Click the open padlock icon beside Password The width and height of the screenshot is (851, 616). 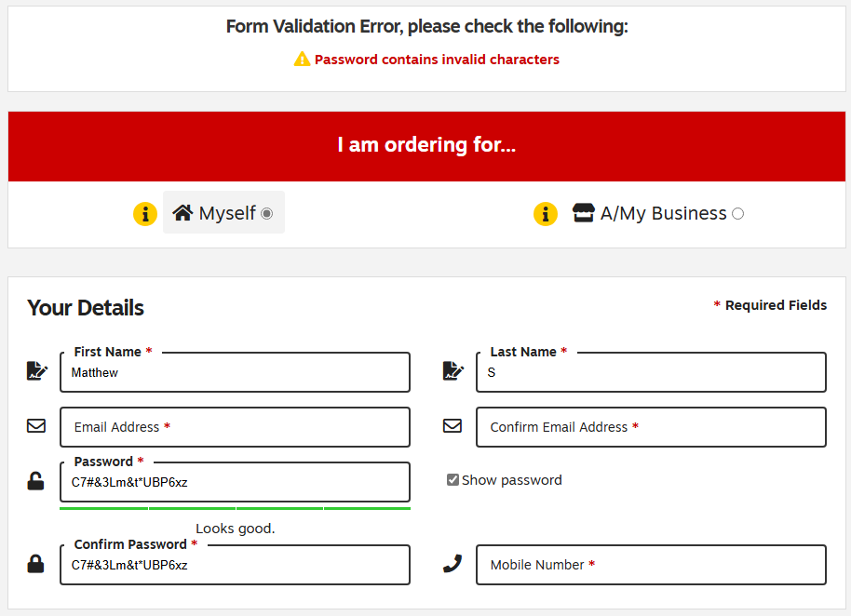(35, 481)
